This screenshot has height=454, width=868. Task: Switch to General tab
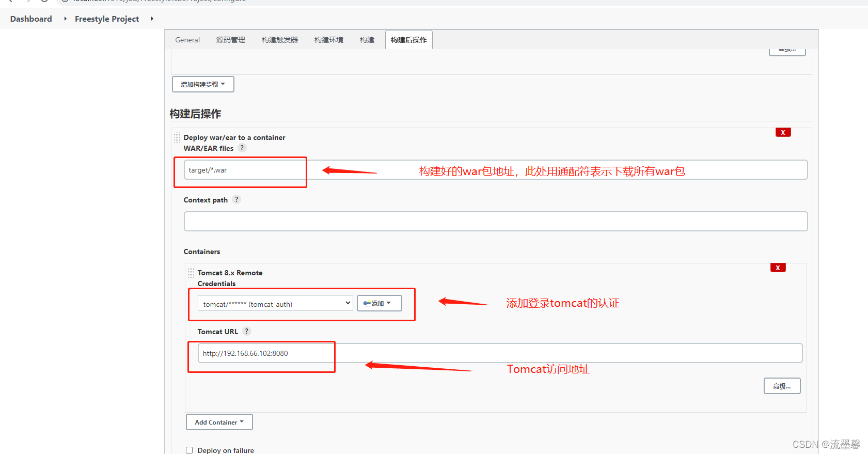coord(187,40)
